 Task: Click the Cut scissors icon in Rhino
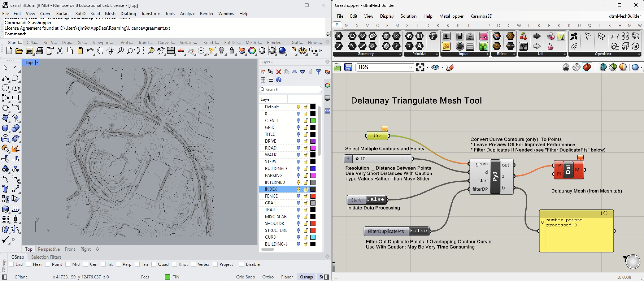coord(60,51)
